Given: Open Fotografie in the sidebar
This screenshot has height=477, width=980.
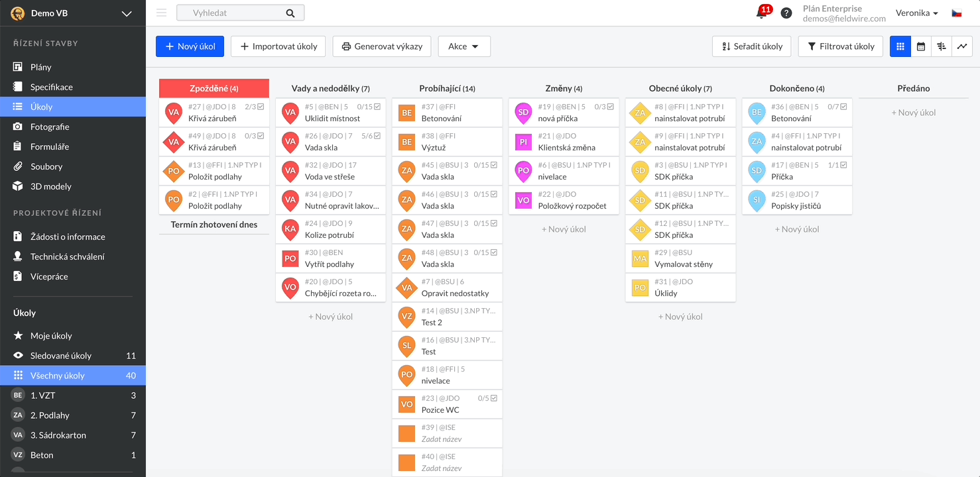Looking at the screenshot, I should (50, 127).
